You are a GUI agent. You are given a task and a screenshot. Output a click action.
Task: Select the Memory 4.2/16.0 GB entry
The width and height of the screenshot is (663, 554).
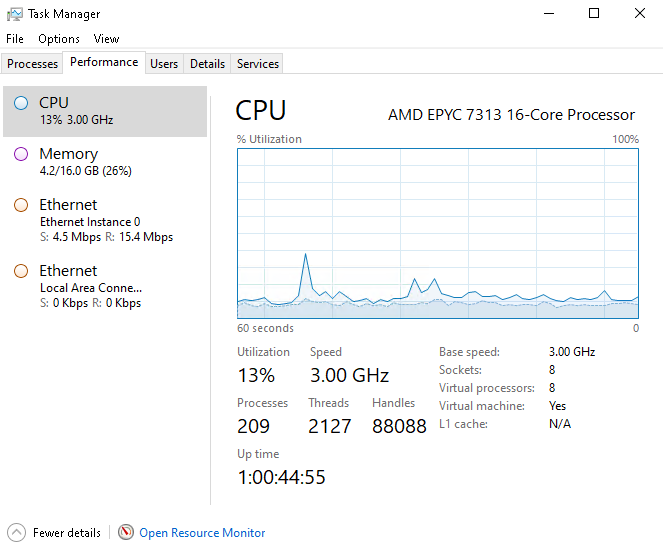click(x=105, y=162)
